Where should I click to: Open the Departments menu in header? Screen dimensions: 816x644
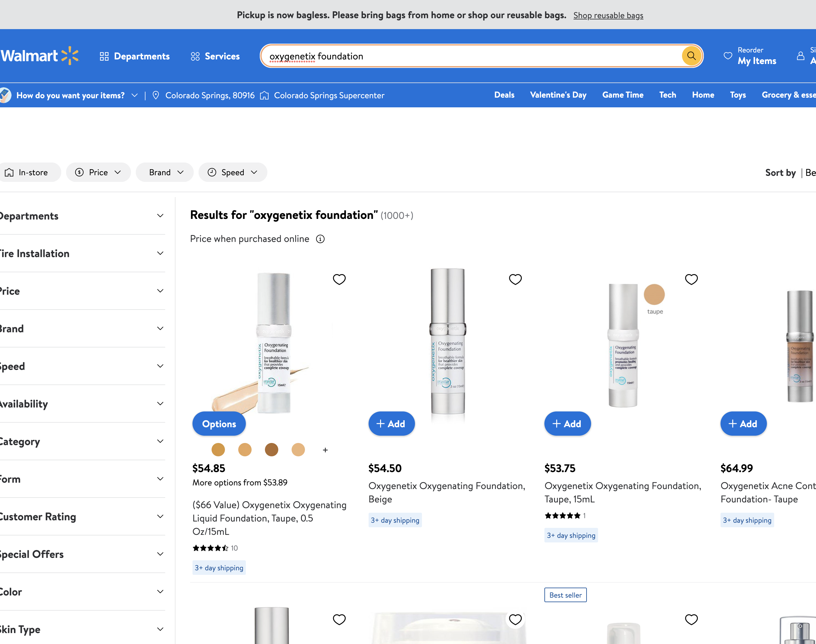pyautogui.click(x=135, y=56)
